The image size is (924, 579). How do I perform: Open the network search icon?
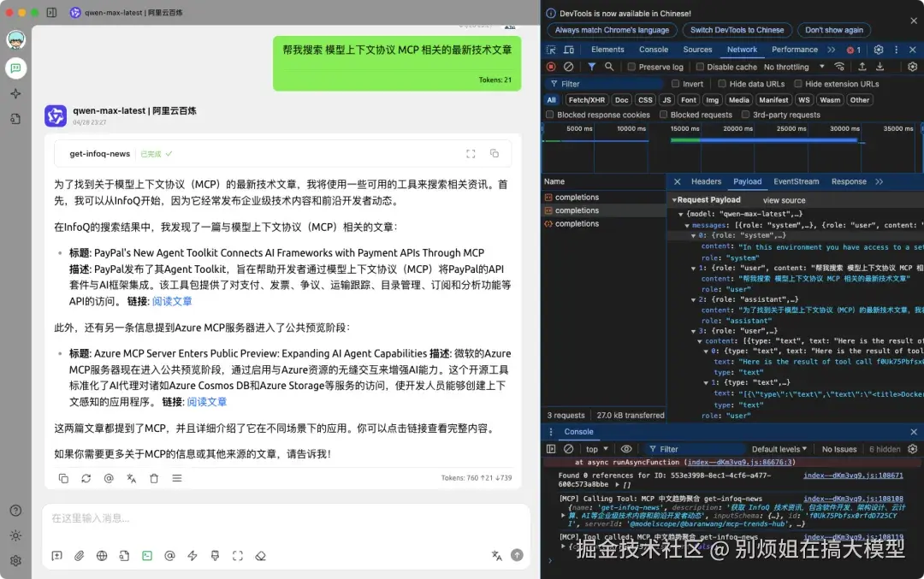click(x=607, y=66)
